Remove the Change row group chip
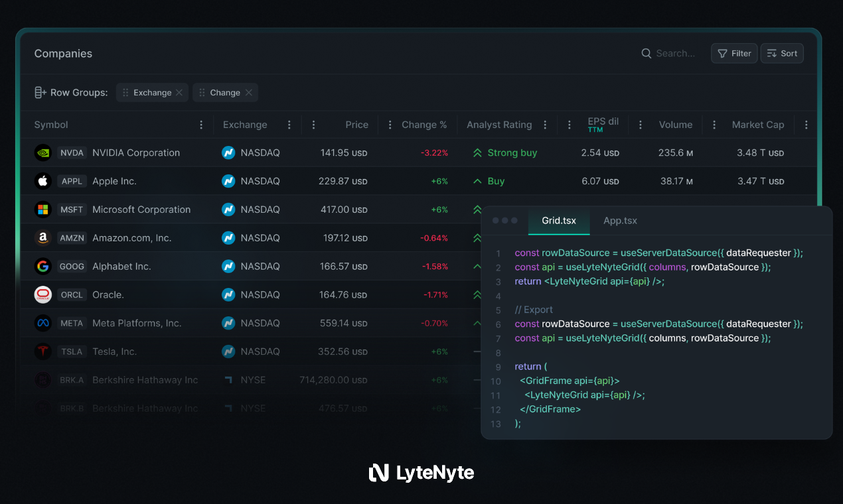This screenshot has width=843, height=504. point(249,93)
